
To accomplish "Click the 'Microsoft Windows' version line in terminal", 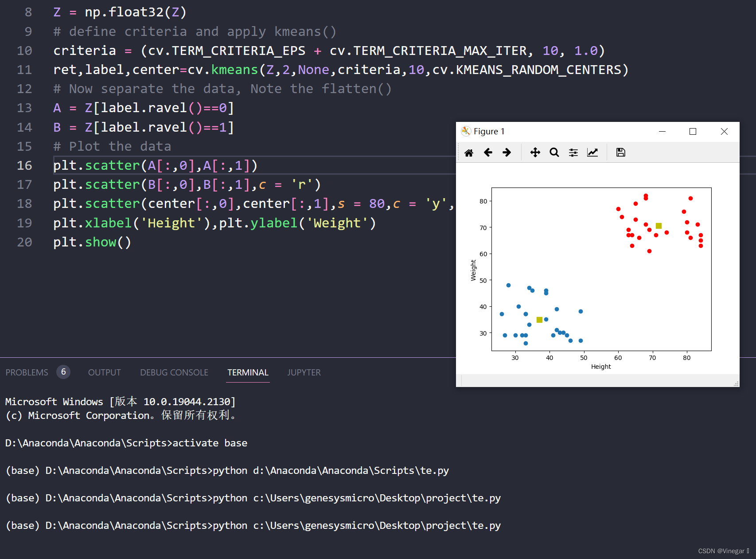I will tap(121, 402).
